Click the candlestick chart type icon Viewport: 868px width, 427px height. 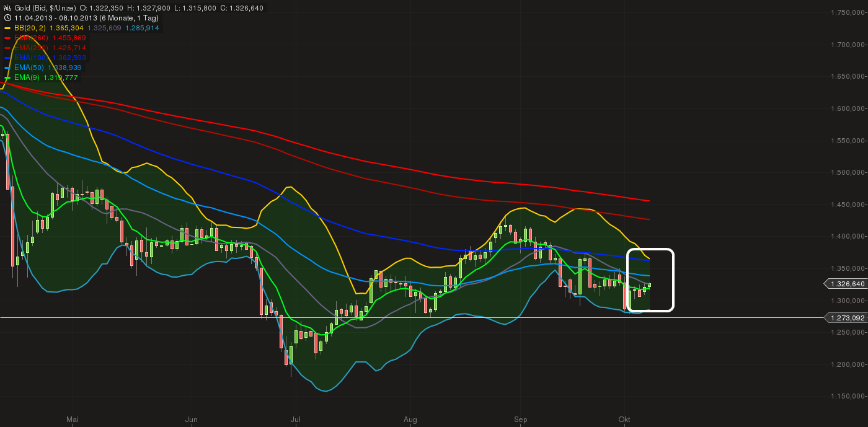tap(7, 8)
